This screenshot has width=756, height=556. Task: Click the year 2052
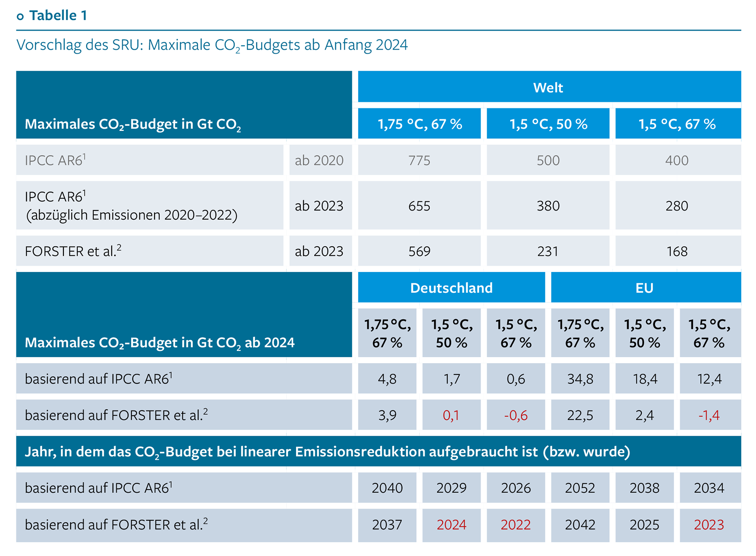coord(580,488)
